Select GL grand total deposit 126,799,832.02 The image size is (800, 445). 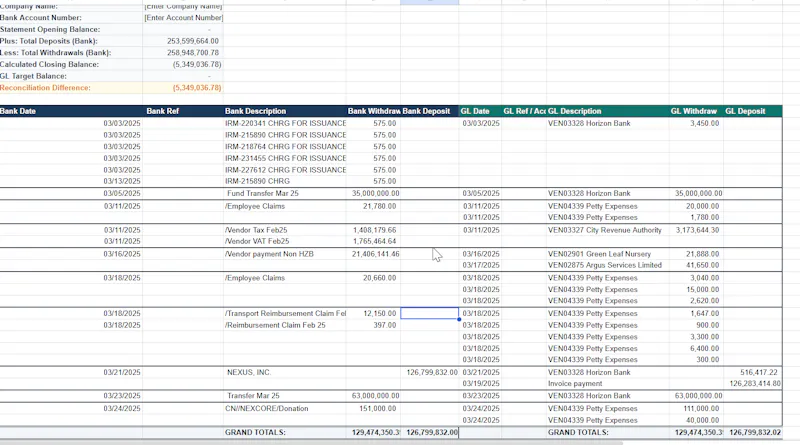point(753,432)
